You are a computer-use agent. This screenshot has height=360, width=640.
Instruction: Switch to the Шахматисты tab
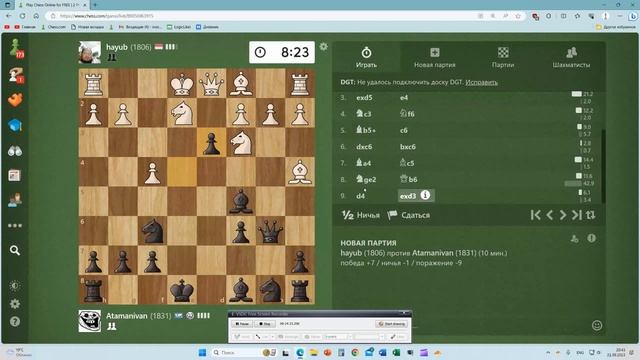(571, 58)
